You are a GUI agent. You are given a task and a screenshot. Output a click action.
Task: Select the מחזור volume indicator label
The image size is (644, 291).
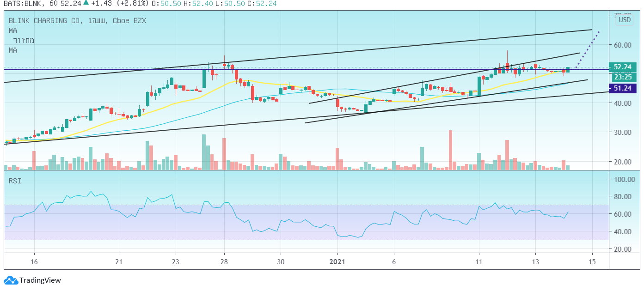coord(23,40)
